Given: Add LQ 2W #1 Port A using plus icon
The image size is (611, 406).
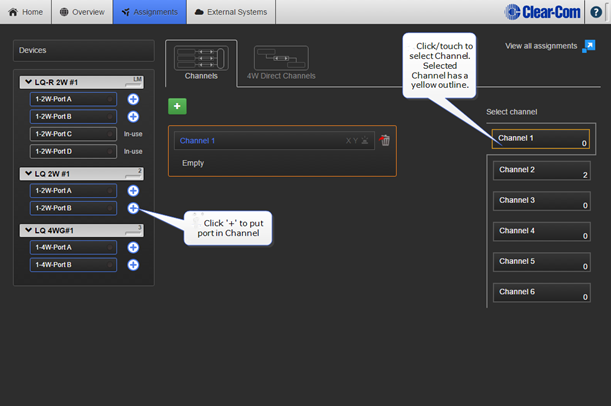Looking at the screenshot, I should [133, 190].
